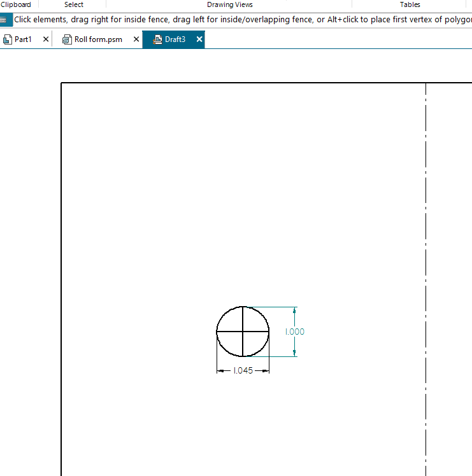
Task: Select the active Draft3 tab
Action: [175, 39]
